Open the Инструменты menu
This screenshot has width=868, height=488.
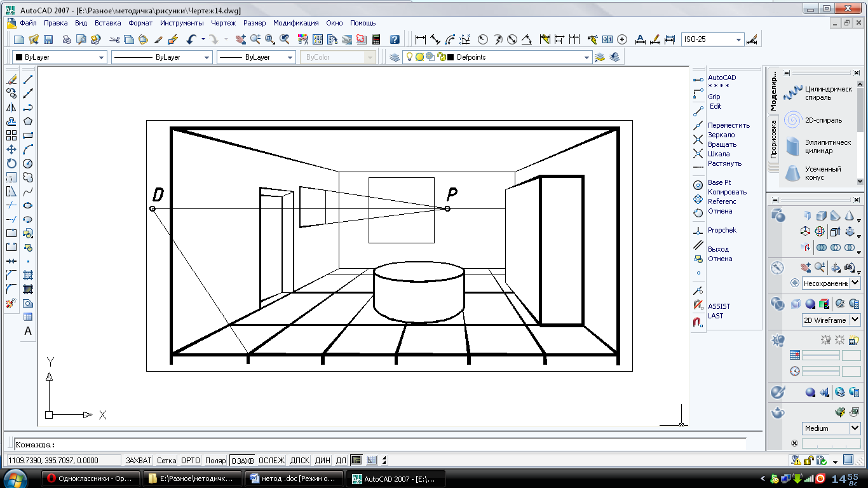[182, 23]
